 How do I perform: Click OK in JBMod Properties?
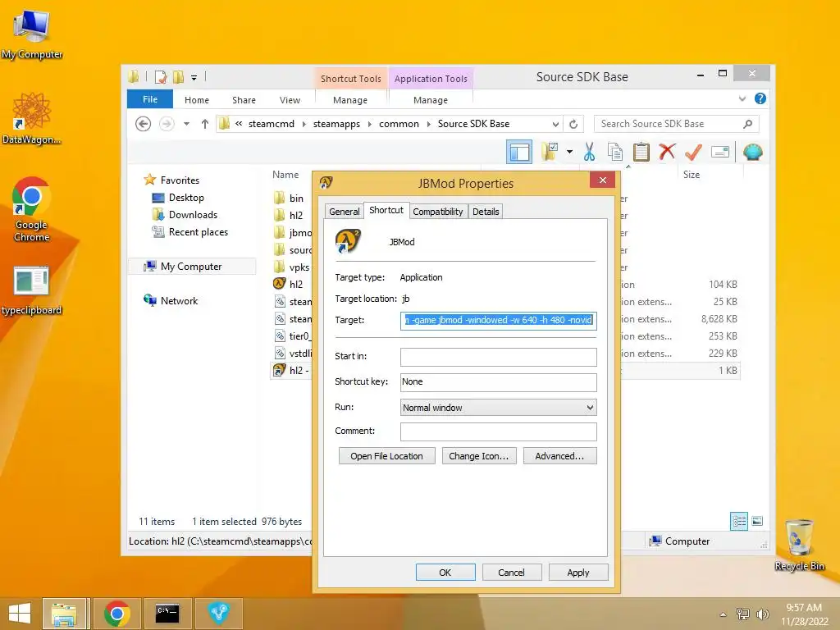[x=445, y=572]
